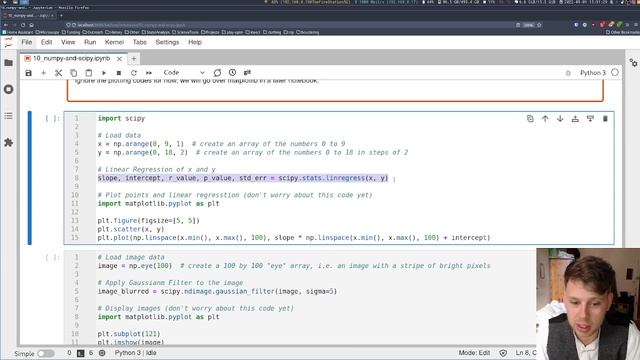Insert a new cell below with plus icon
This screenshot has height=360, width=640.
tap(43, 73)
